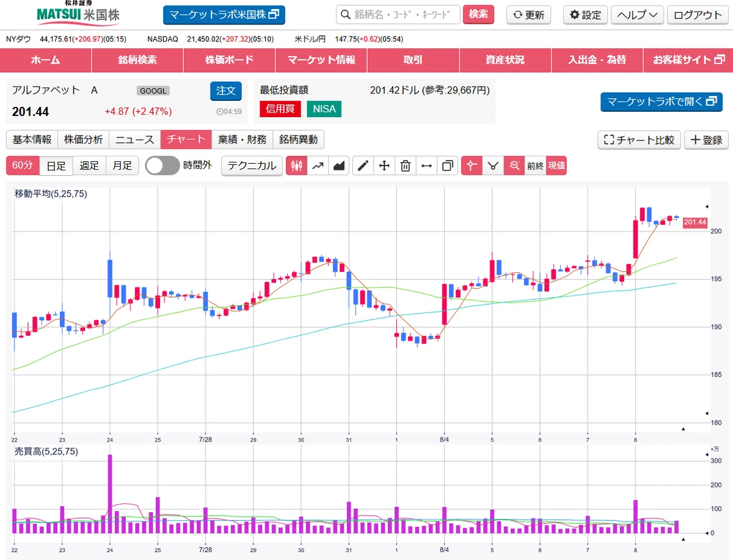Open the お客様サイト external link menu
This screenshot has width=733, height=560.
coord(688,60)
